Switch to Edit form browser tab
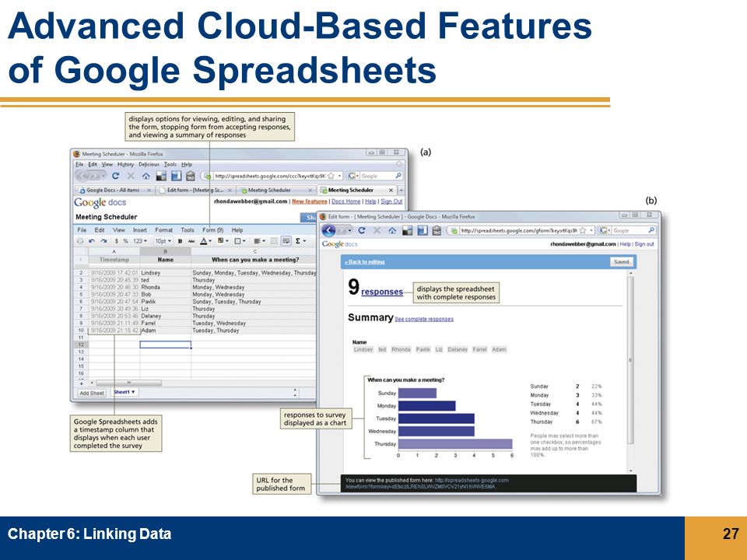 pyautogui.click(x=195, y=190)
